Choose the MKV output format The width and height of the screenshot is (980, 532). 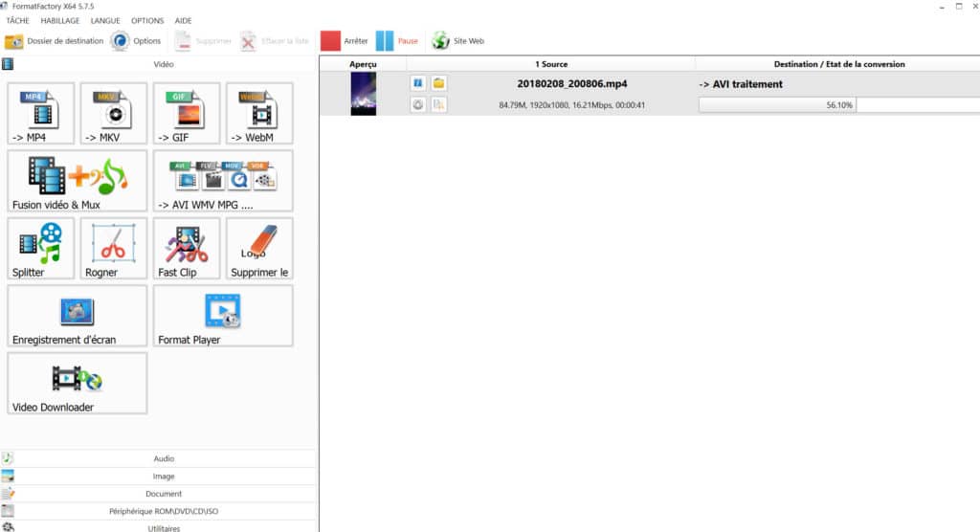click(x=113, y=114)
